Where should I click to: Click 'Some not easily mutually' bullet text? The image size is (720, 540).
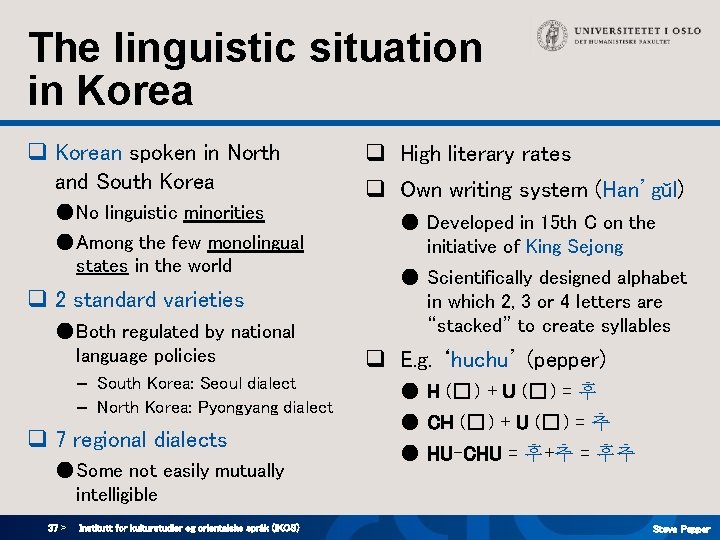(180, 471)
